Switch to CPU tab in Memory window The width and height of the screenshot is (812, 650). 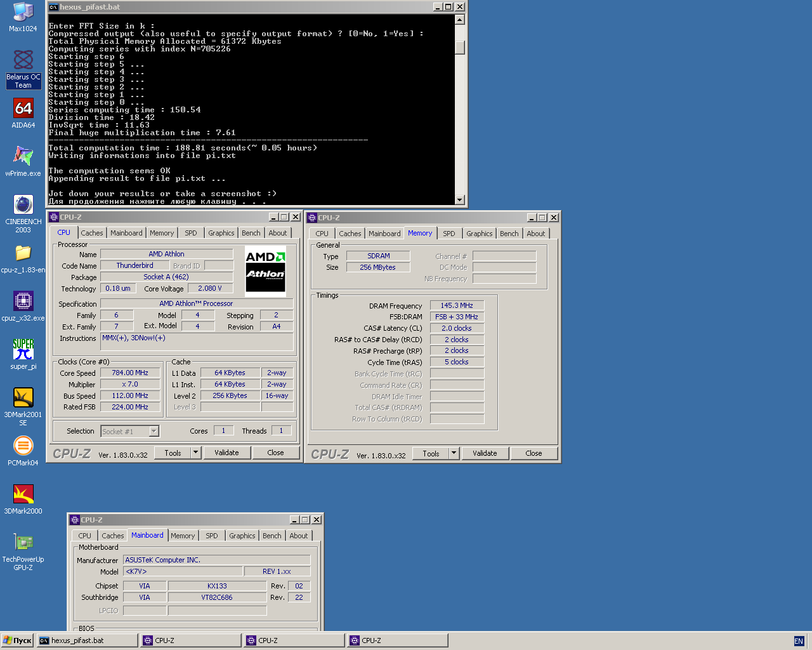click(322, 234)
